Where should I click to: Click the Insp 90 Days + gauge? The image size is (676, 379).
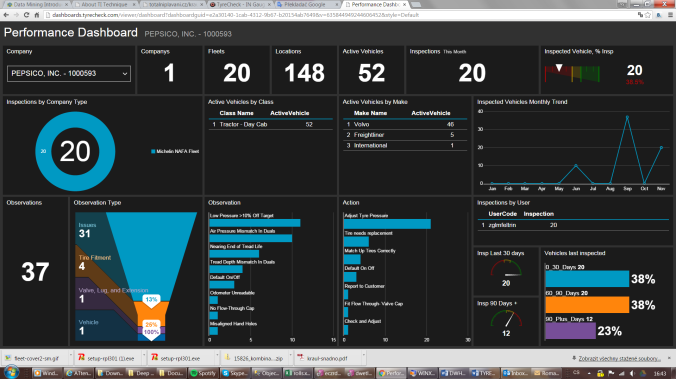(x=506, y=319)
